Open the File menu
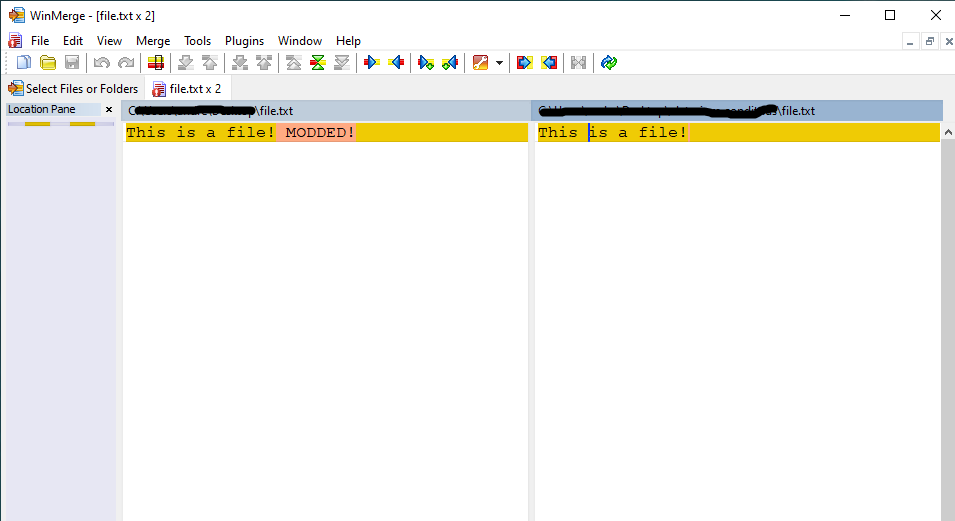955x521 pixels. coord(40,41)
